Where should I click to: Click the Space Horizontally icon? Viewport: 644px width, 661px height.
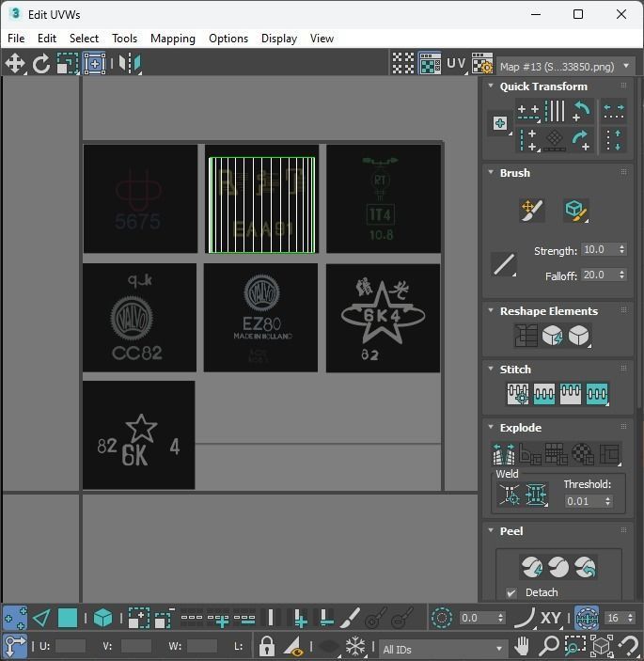(614, 111)
